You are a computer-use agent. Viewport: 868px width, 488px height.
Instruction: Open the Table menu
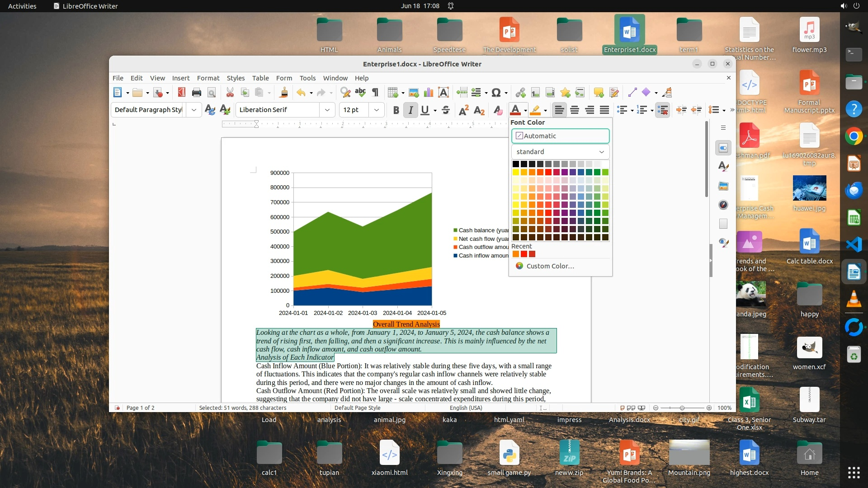click(x=260, y=78)
